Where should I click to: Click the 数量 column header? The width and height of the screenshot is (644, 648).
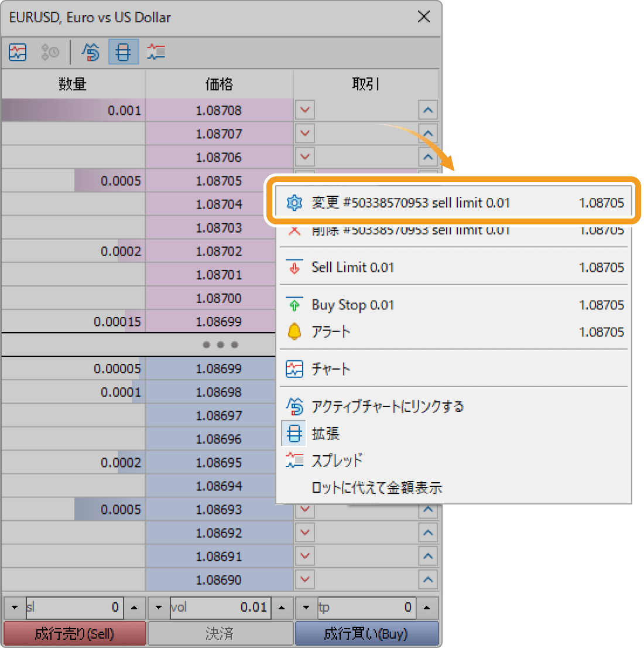coord(73,84)
